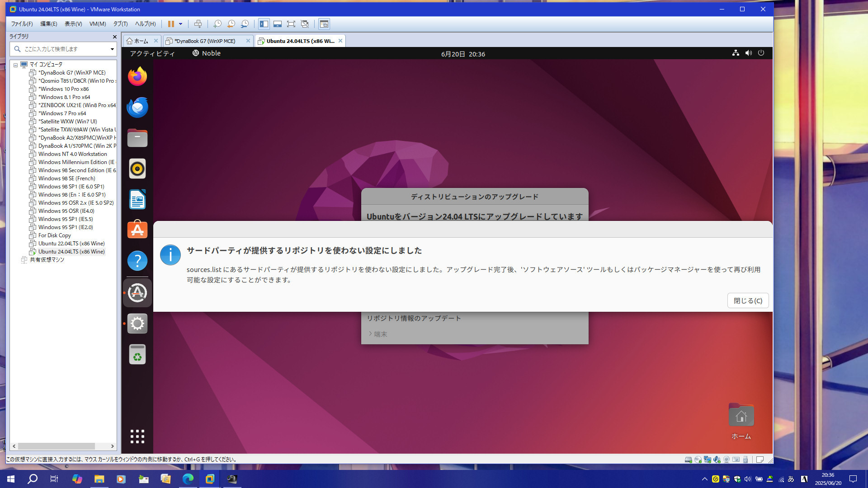Enter full screen mode

coord(291,24)
